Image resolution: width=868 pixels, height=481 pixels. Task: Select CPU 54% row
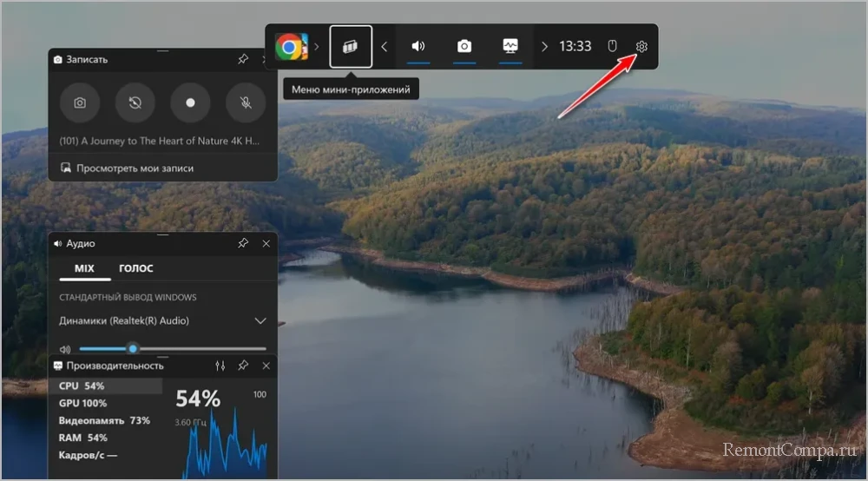tap(105, 385)
